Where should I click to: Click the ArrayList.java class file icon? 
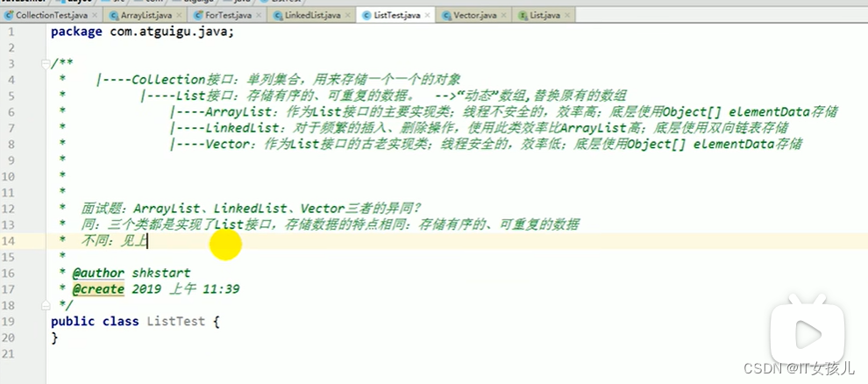[x=115, y=16]
